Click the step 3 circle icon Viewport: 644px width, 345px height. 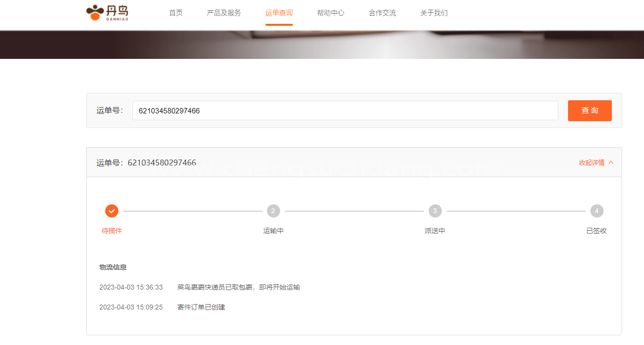(x=435, y=211)
